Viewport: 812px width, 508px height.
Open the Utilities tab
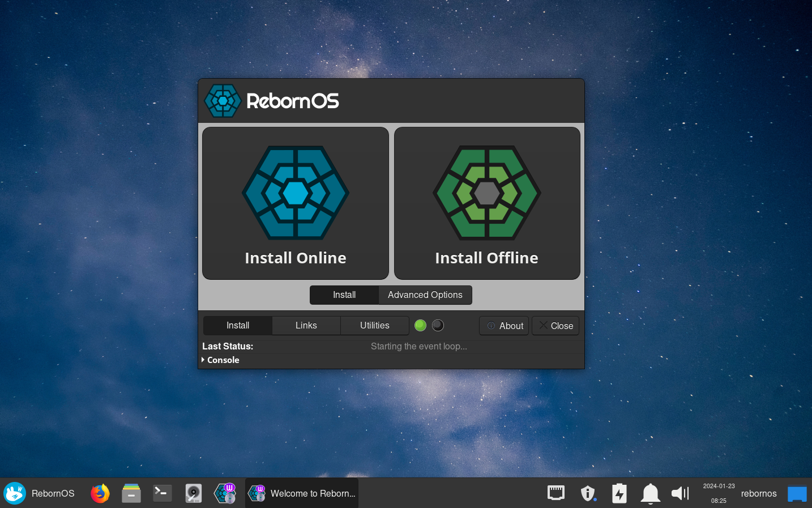375,326
